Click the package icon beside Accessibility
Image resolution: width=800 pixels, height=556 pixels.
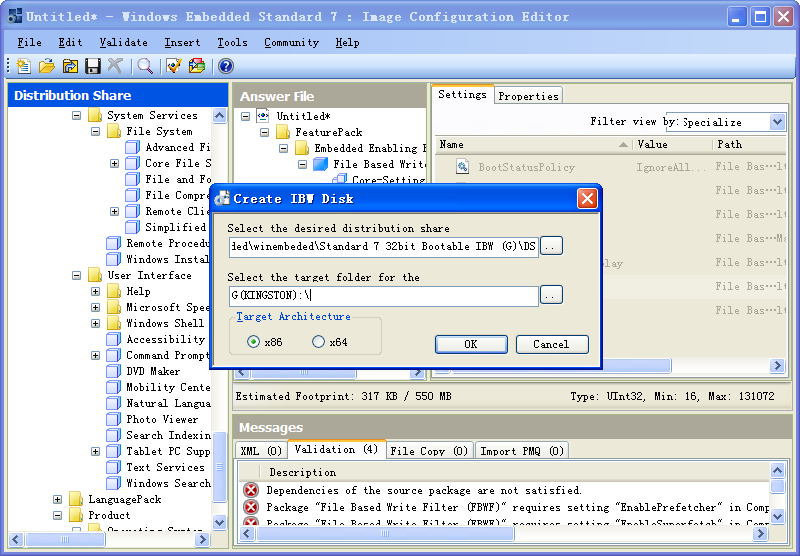point(113,339)
